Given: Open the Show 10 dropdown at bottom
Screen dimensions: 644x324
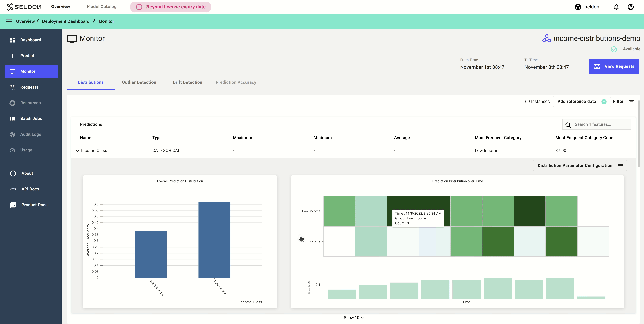Looking at the screenshot, I should [353, 318].
